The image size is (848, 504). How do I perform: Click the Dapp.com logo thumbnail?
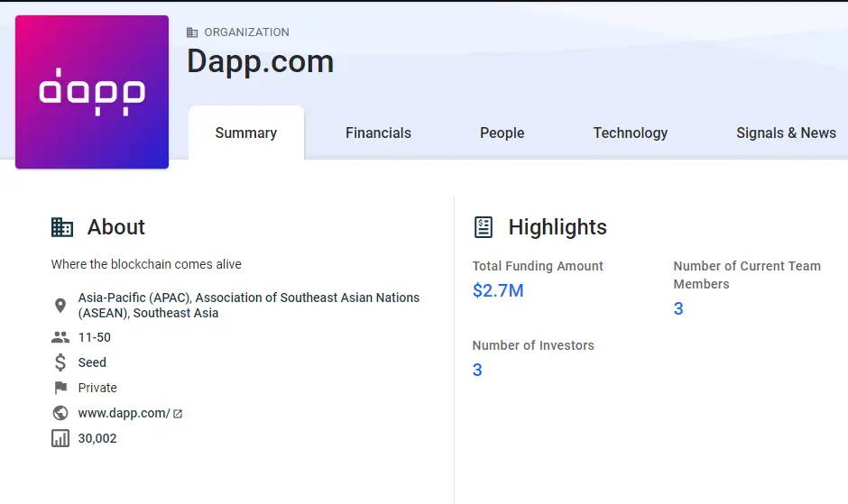(x=92, y=92)
